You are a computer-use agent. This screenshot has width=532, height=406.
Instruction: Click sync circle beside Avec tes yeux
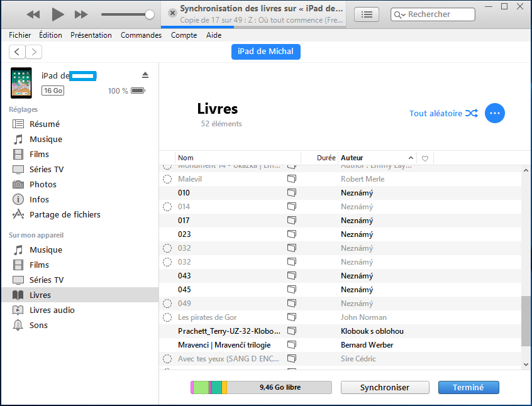[x=167, y=359]
